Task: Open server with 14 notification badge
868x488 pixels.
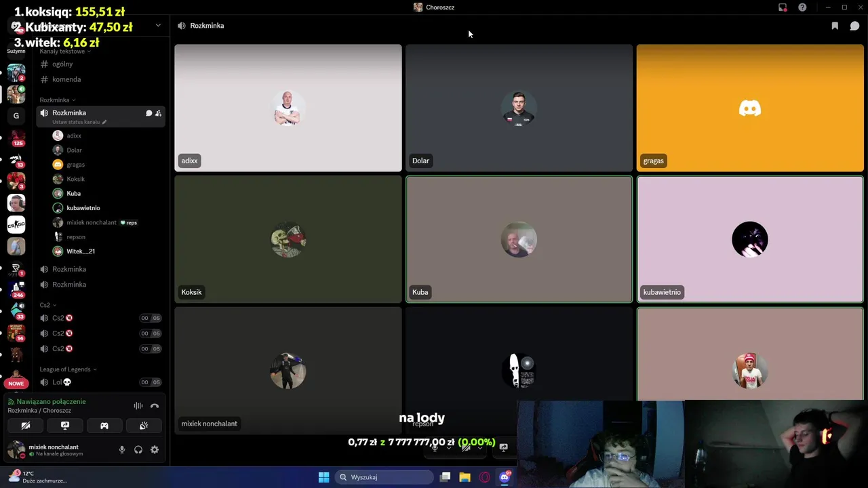Action: [x=16, y=333]
